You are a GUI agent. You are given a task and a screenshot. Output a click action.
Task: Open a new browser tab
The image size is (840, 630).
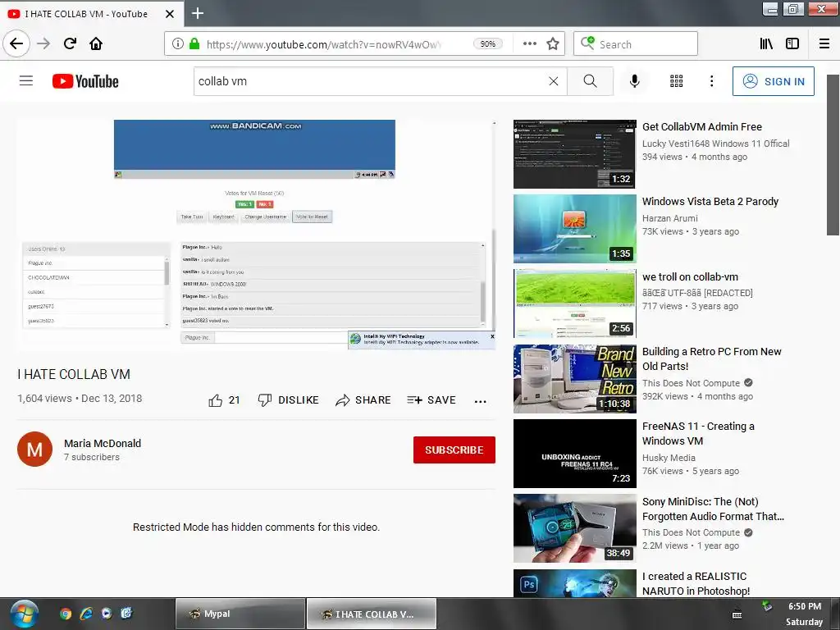tap(198, 13)
